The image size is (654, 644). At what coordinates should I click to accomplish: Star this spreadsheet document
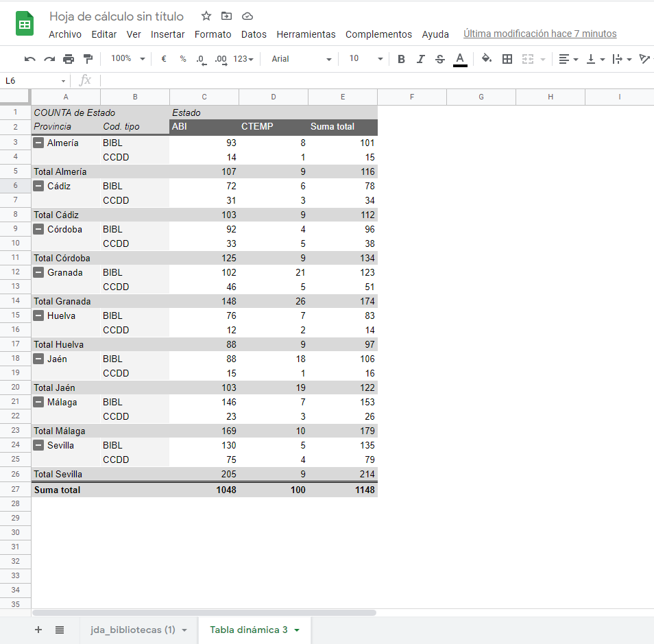tap(206, 16)
